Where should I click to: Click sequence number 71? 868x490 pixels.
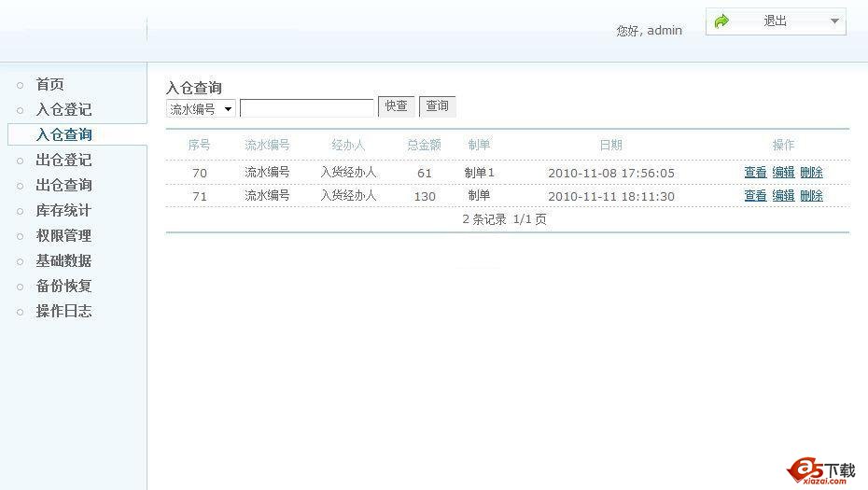[200, 196]
